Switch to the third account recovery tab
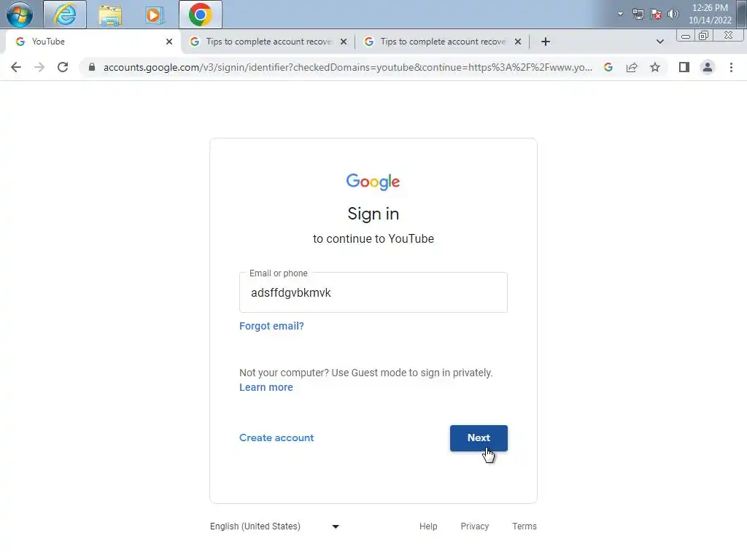Image resolution: width=747 pixels, height=560 pixels. pyautogui.click(x=443, y=42)
